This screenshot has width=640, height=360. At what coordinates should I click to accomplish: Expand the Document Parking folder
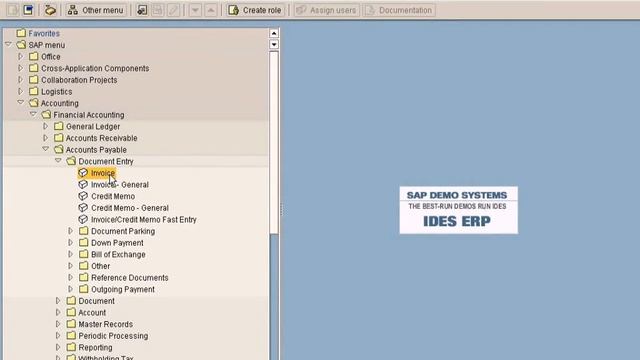tap(71, 231)
